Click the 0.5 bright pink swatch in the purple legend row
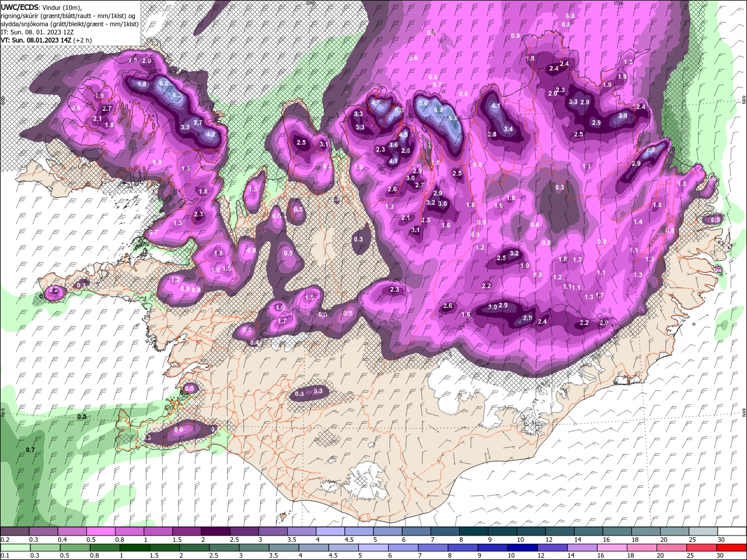Image resolution: width=747 pixels, height=560 pixels. pos(100,531)
